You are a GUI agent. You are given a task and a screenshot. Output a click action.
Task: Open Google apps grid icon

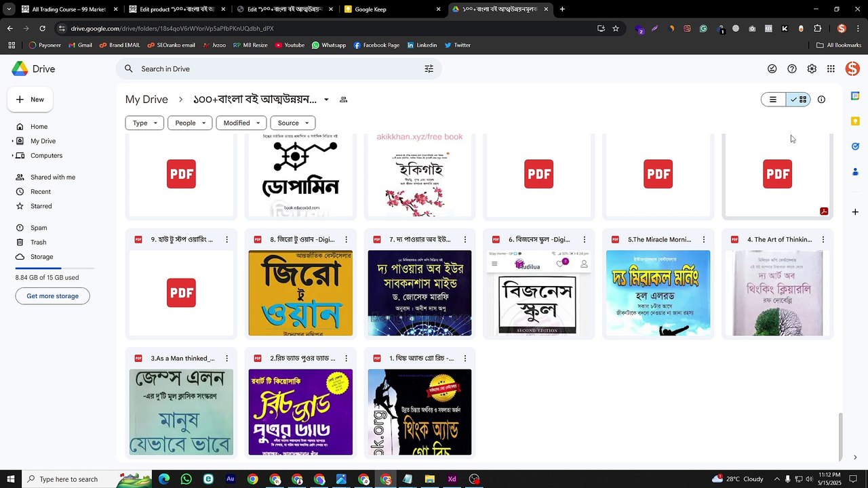[831, 68]
